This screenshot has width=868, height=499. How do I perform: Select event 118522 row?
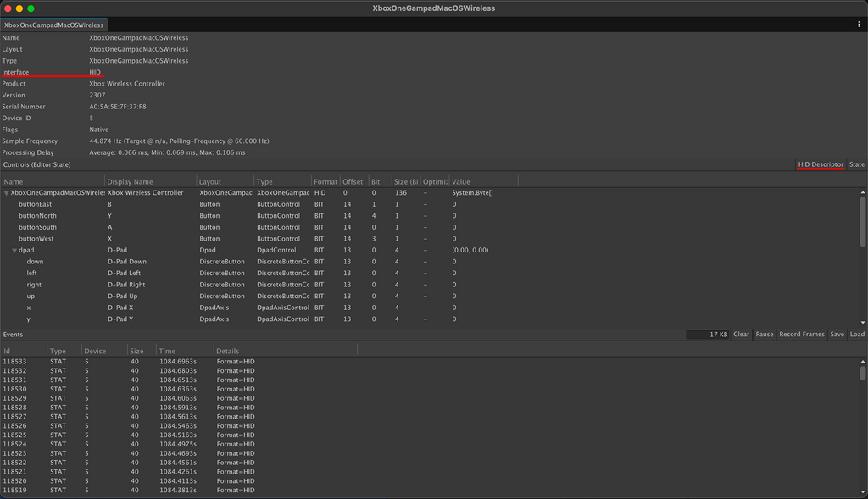coord(430,463)
